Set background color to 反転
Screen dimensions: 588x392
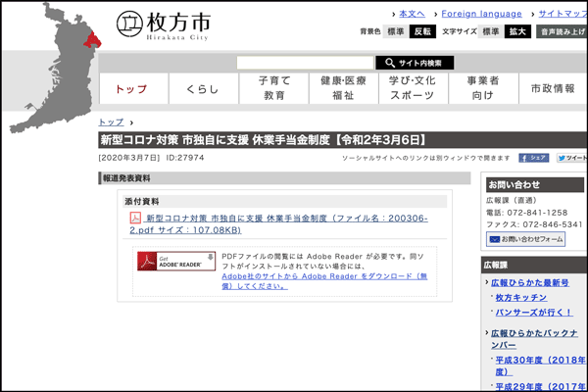422,31
